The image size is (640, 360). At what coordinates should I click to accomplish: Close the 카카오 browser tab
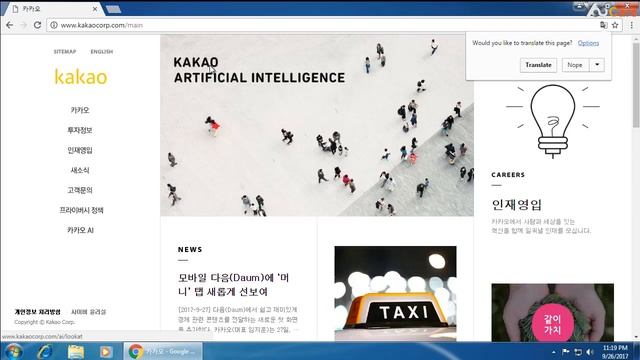pos(95,9)
